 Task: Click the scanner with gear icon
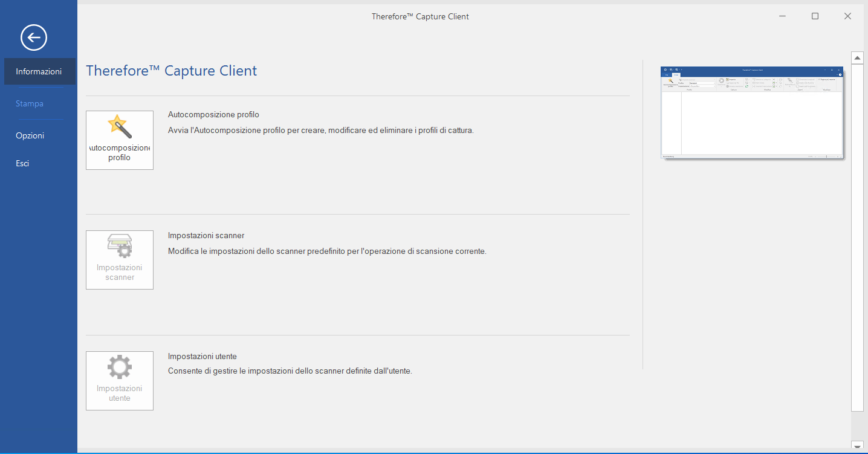[119, 246]
